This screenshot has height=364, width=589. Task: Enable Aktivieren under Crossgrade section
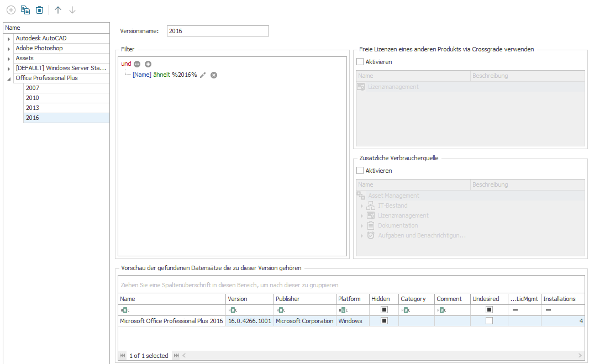[360, 62]
